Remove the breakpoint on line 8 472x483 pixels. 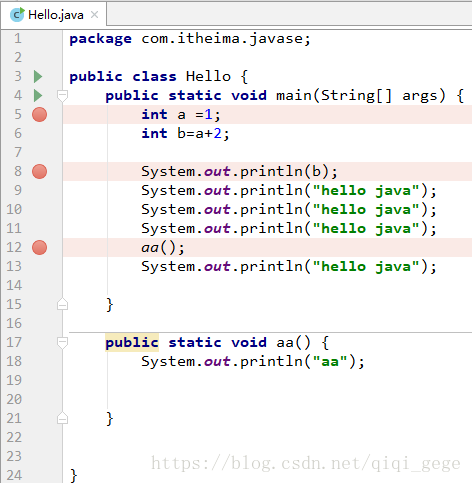click(39, 172)
